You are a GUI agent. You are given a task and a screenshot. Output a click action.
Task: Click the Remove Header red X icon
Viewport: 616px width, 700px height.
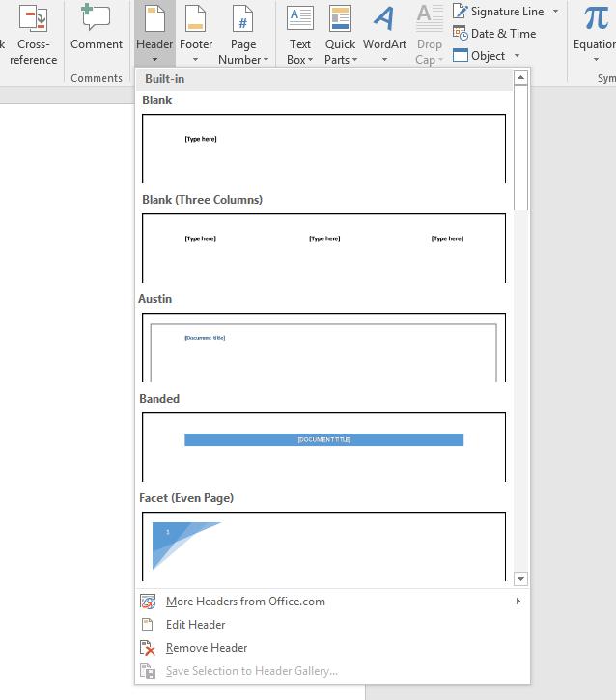148,648
